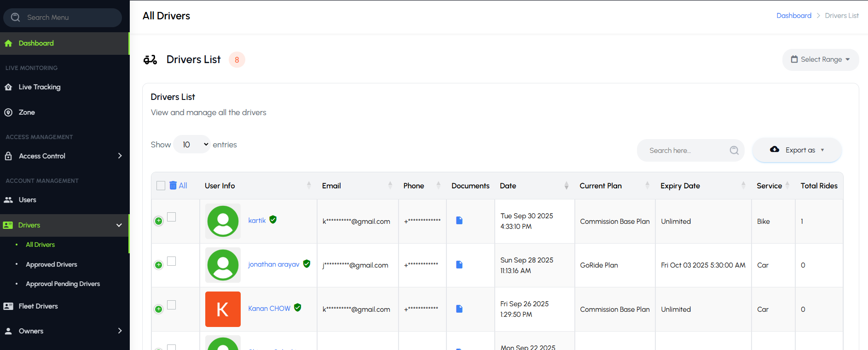
Task: Click green plus icon on Kanan CHOW row
Action: click(159, 309)
